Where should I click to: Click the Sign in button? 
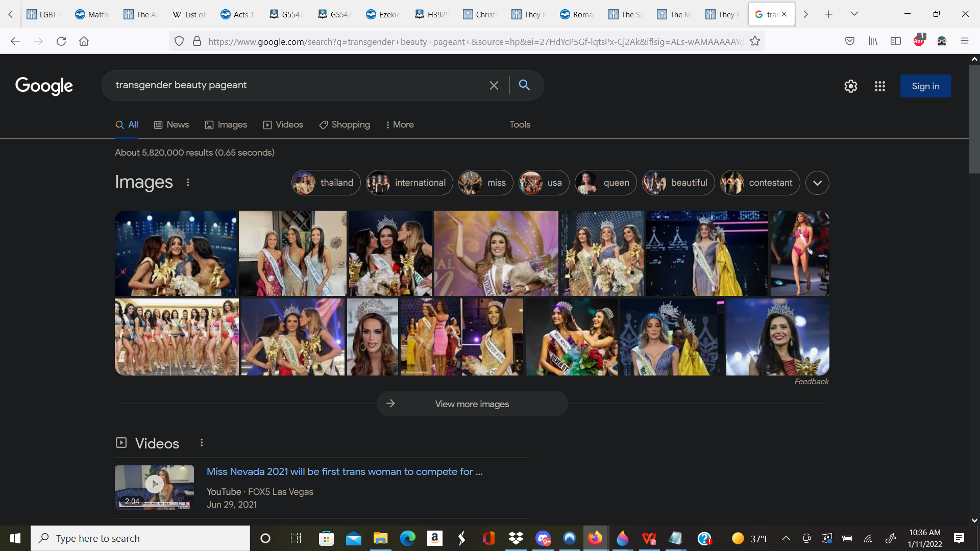[x=925, y=86]
